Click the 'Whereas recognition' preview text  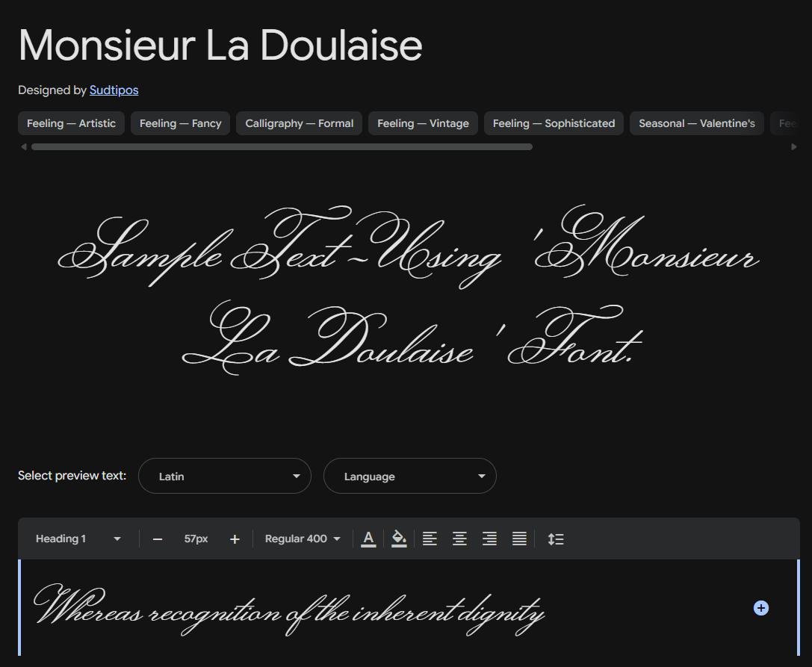(289, 610)
